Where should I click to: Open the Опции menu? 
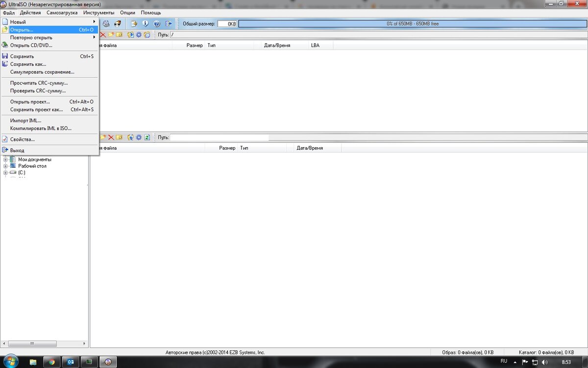127,12
